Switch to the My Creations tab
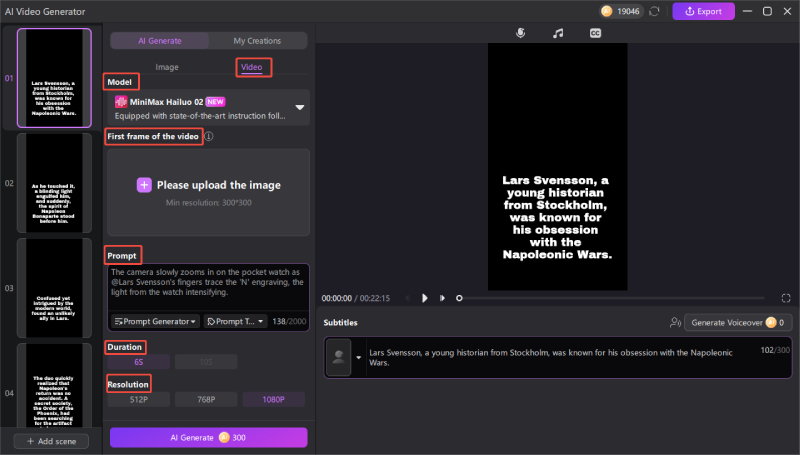This screenshot has width=800, height=455. [257, 41]
